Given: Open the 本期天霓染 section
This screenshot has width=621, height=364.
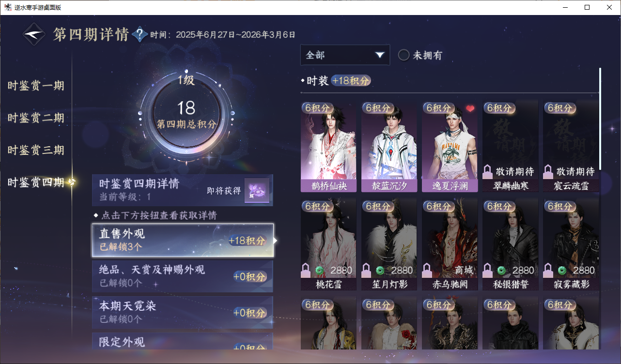Looking at the screenshot, I should tap(183, 313).
